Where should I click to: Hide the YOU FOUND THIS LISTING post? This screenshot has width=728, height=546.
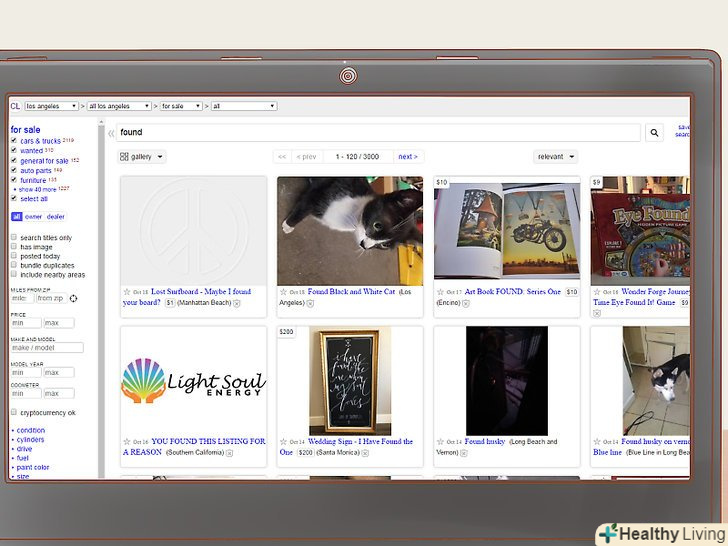coord(229,453)
